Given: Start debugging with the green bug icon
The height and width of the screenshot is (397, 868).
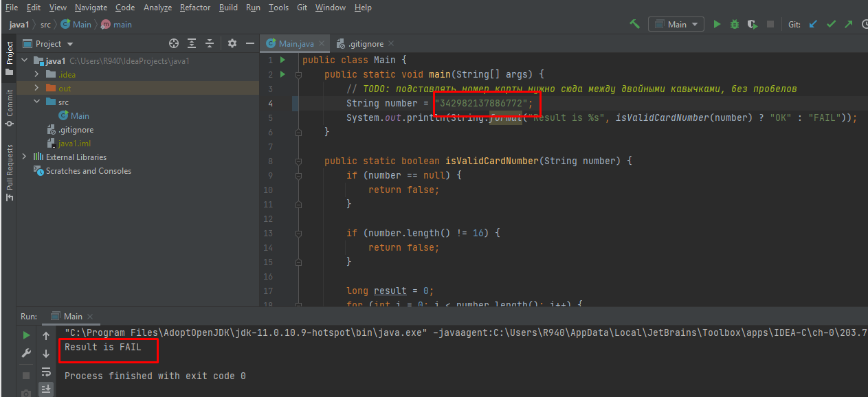Looking at the screenshot, I should (735, 24).
